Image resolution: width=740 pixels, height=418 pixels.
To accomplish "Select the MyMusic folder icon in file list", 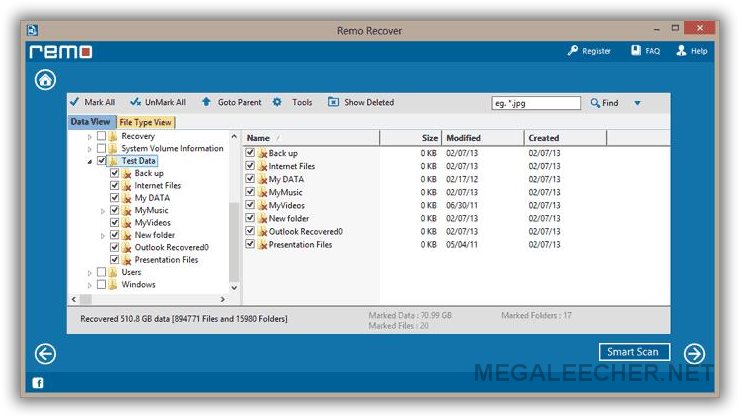I will point(263,192).
